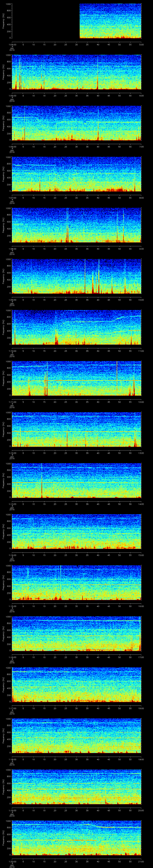Click the spectrogram panel starting at 1:07:00
The height and width of the screenshot is (868, 153).
77,174
